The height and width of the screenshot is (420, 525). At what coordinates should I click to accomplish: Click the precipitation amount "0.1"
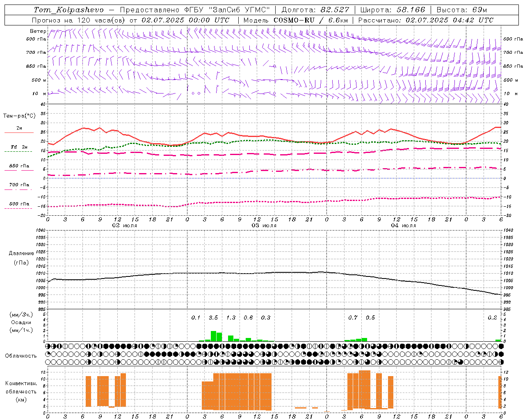196,317
